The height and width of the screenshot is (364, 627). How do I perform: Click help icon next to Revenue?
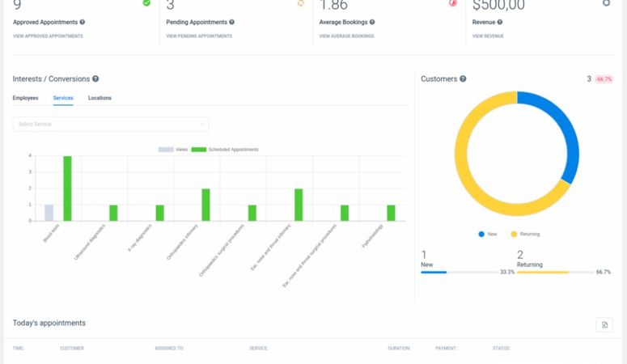coord(499,22)
